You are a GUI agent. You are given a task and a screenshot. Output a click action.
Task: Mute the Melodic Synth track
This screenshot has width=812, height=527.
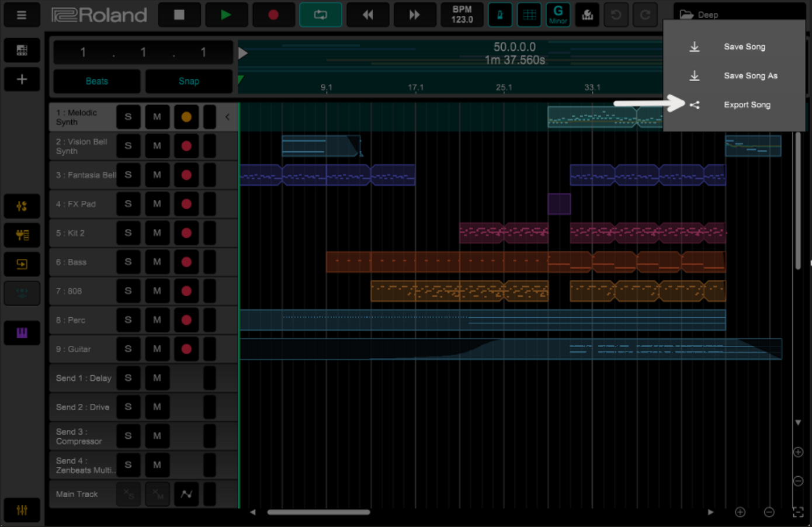tap(157, 117)
